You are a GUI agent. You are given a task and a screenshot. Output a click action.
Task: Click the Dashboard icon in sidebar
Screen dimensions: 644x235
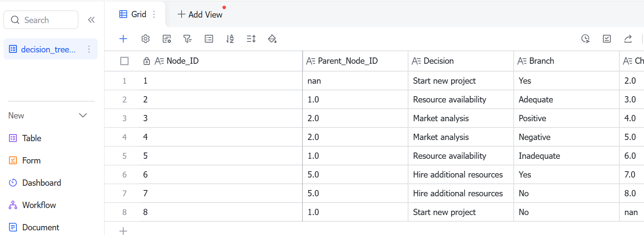click(x=13, y=183)
